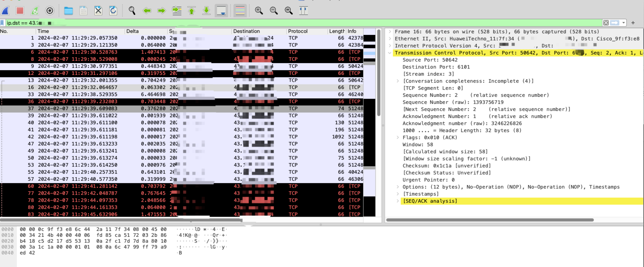The image size is (644, 267).
Task: Toggle packet colorization rules
Action: coord(240,11)
